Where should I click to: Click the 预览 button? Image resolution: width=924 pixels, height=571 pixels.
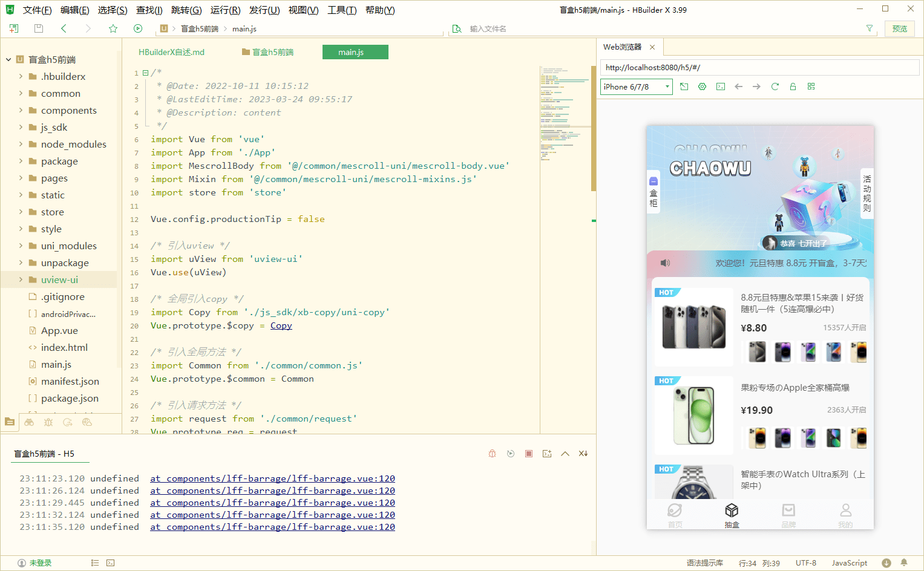(899, 28)
